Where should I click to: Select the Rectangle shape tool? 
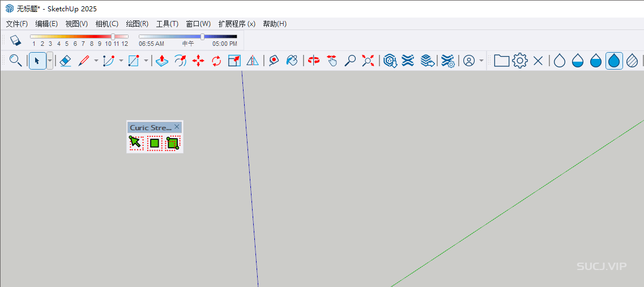tap(134, 61)
